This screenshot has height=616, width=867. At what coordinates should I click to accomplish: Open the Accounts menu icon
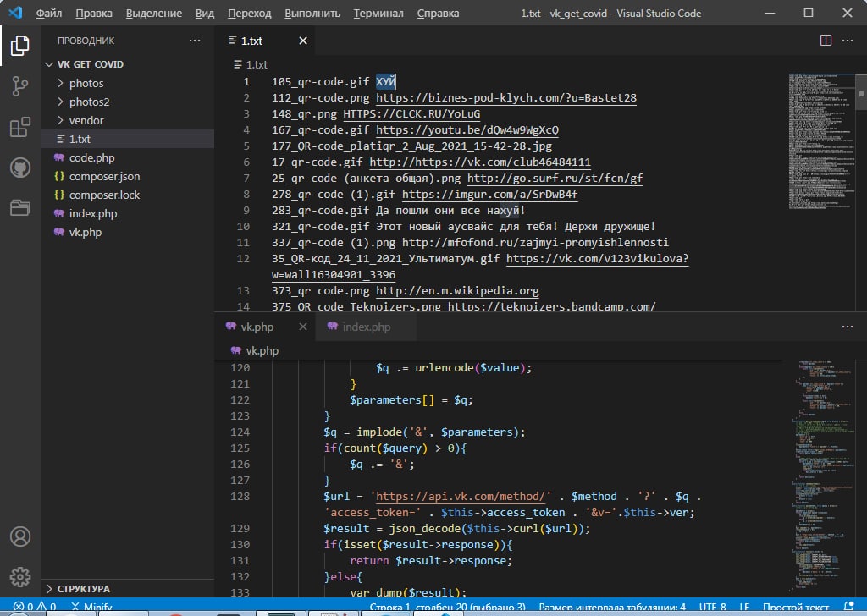pos(20,536)
